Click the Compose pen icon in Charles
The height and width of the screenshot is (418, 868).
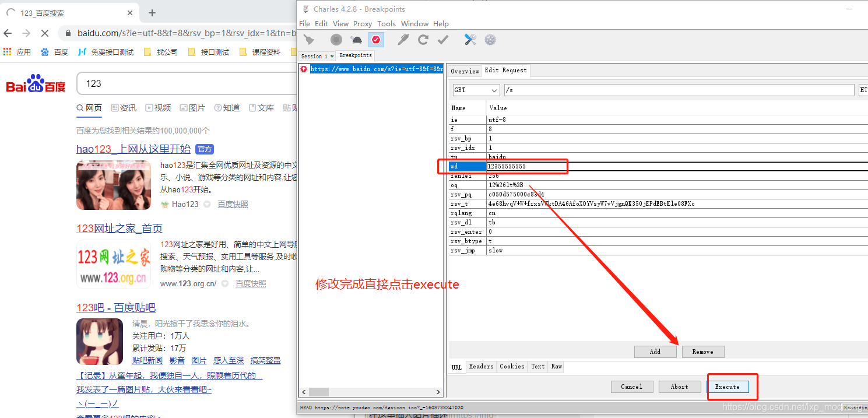pyautogui.click(x=403, y=40)
